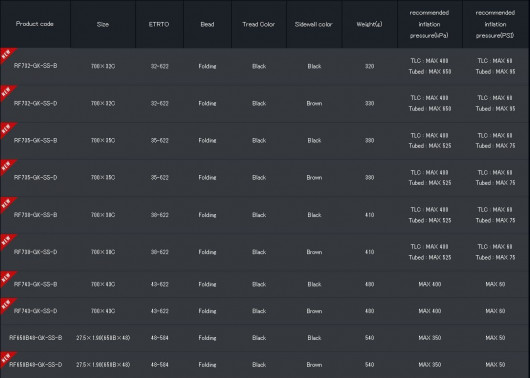530x378 pixels.
Task: Click the NEW ribbon beside RF732-GK-SS-D
Action: coord(7,92)
